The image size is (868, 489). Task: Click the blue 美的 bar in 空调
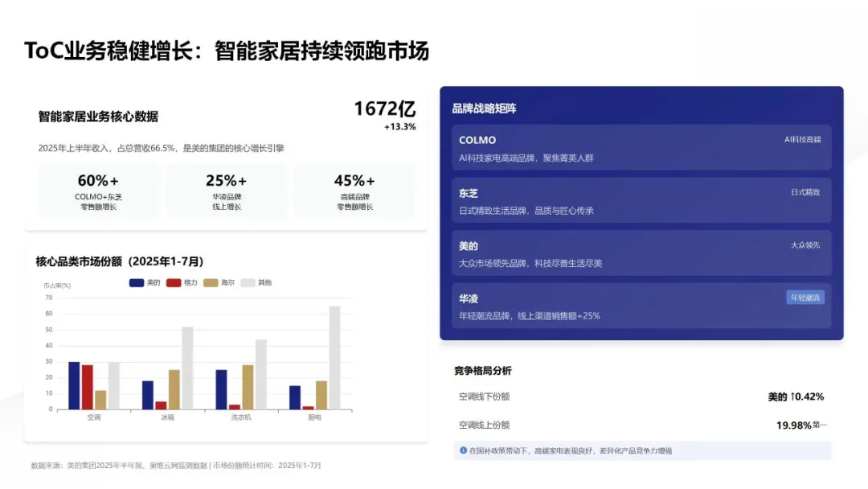coord(74,385)
